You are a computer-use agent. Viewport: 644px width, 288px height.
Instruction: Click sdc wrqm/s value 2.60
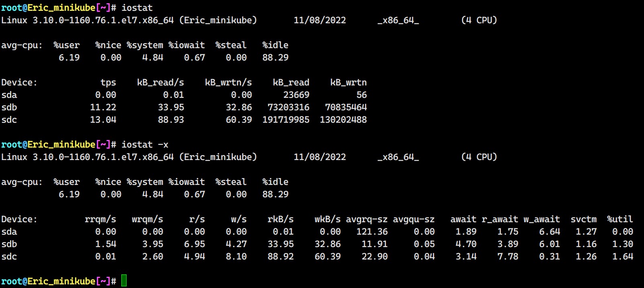(153, 257)
